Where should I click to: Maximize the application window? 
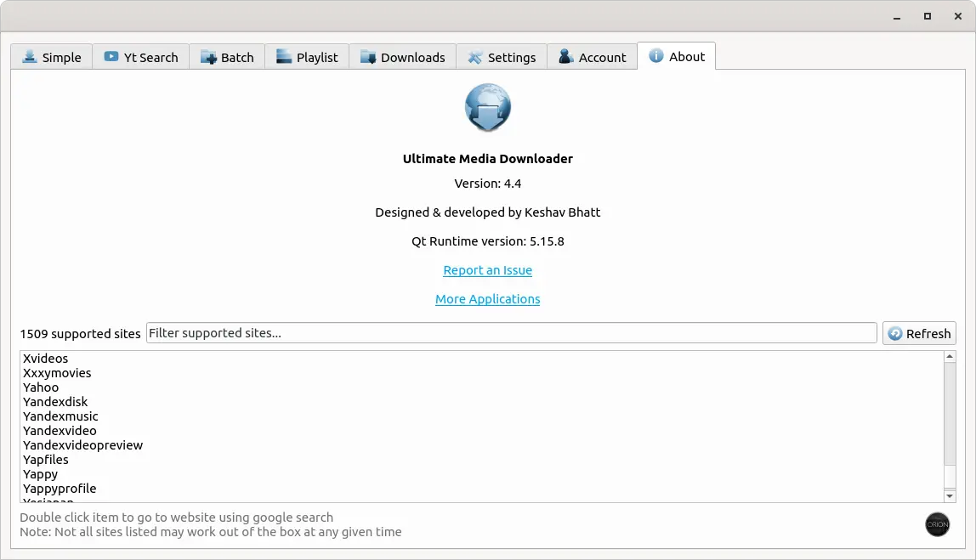pos(928,16)
